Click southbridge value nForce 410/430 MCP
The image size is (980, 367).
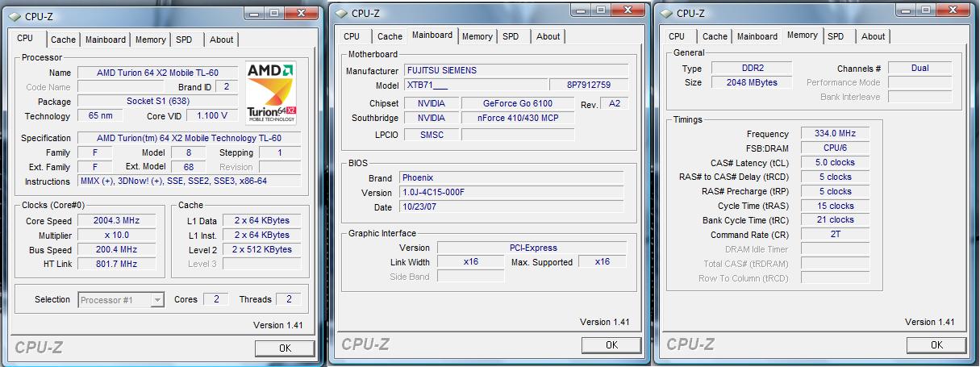tap(517, 118)
